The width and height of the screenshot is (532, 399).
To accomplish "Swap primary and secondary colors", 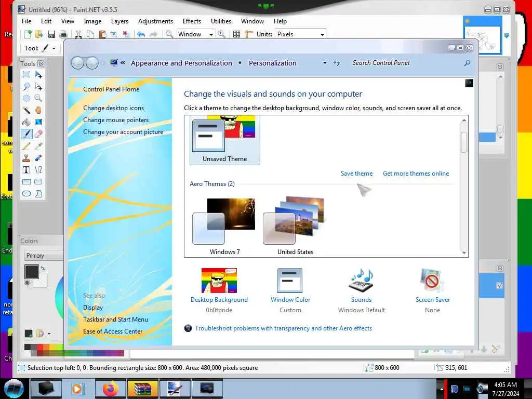I will click(43, 268).
